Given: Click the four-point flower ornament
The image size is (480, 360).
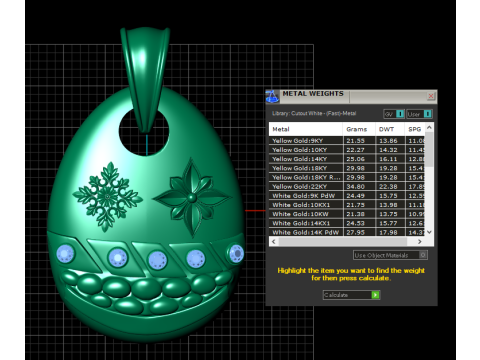Looking at the screenshot, I should [192, 197].
